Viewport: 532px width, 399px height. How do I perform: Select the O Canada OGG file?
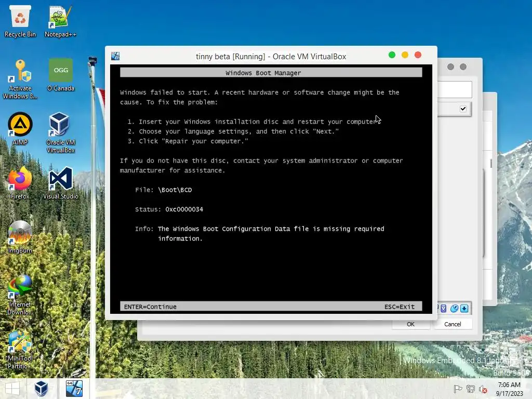pyautogui.click(x=61, y=75)
